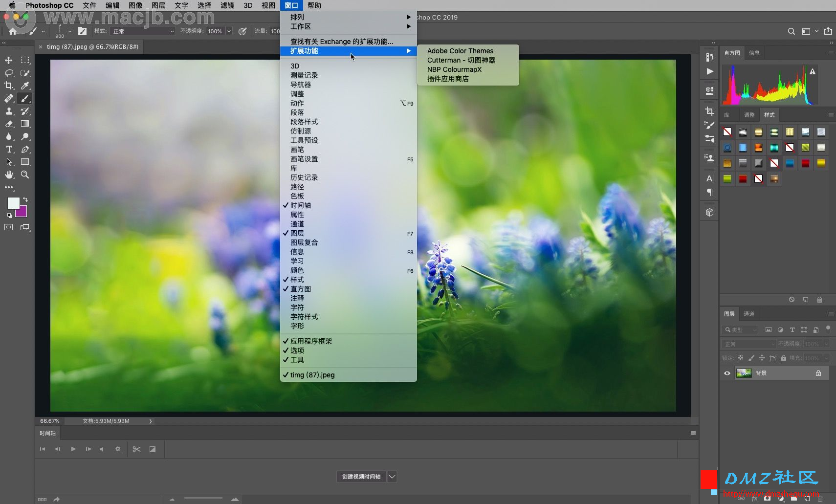
Task: Toggle 图层 panel check in Window menu
Action: (349, 233)
